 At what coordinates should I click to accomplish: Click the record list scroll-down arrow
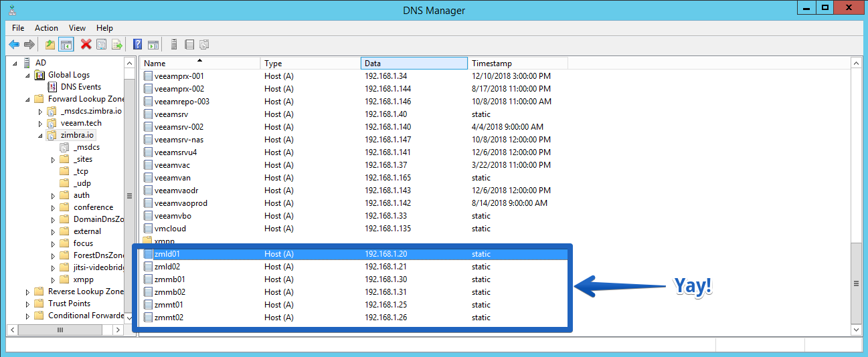856,330
